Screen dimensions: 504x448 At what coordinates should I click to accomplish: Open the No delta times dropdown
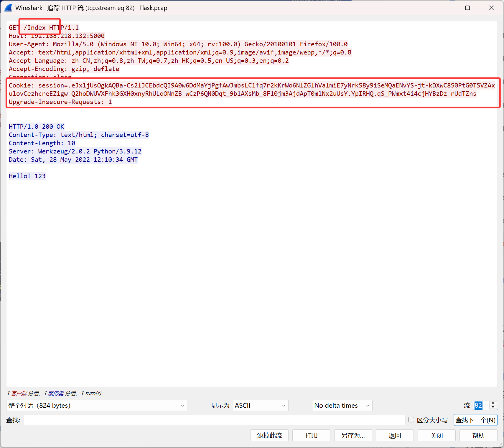(x=342, y=405)
